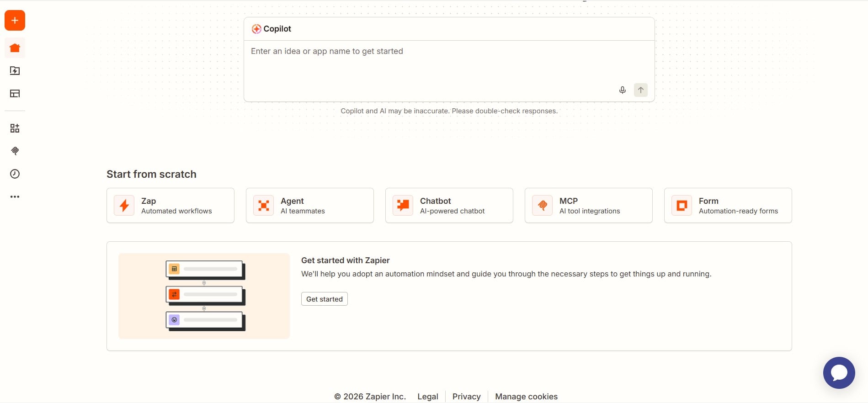Open the Manage cookies link
The width and height of the screenshot is (868, 403).
(527, 397)
